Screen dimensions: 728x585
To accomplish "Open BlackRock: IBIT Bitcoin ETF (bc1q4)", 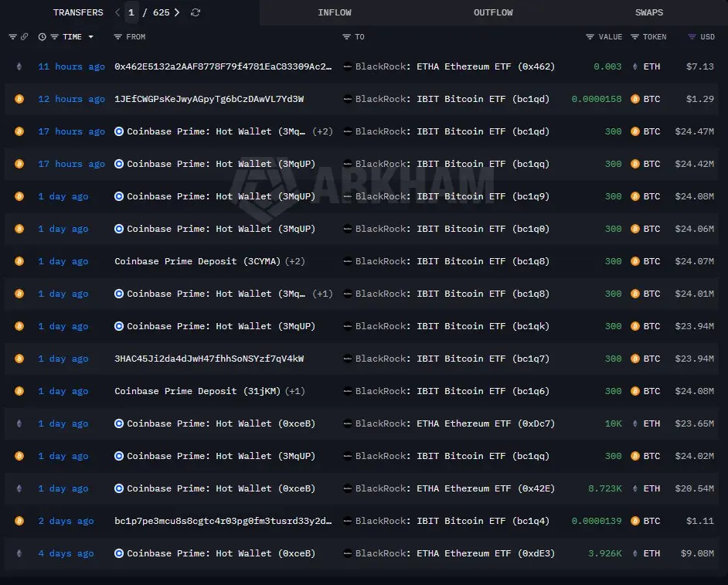I will click(452, 521).
